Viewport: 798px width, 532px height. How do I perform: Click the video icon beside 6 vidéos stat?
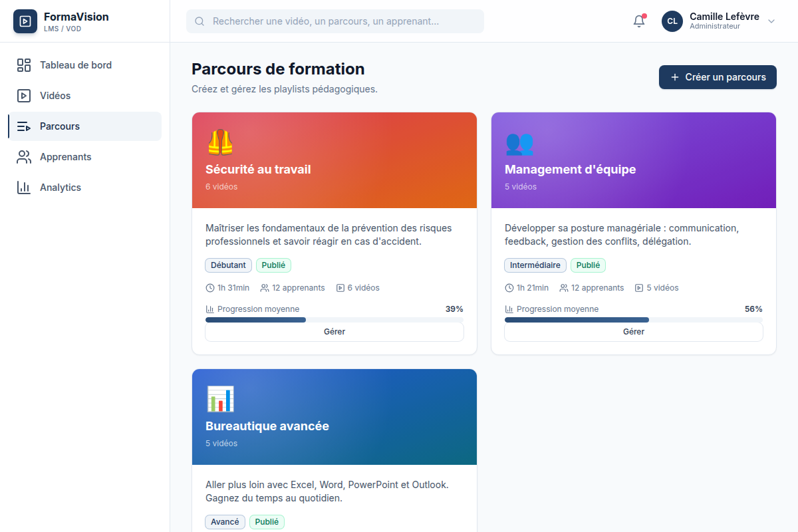click(340, 288)
